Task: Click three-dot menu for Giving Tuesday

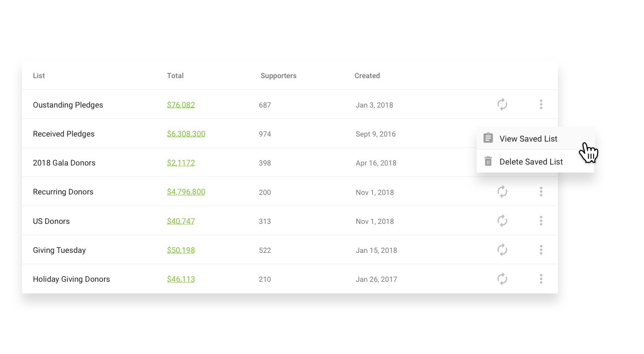Action: coord(541,250)
